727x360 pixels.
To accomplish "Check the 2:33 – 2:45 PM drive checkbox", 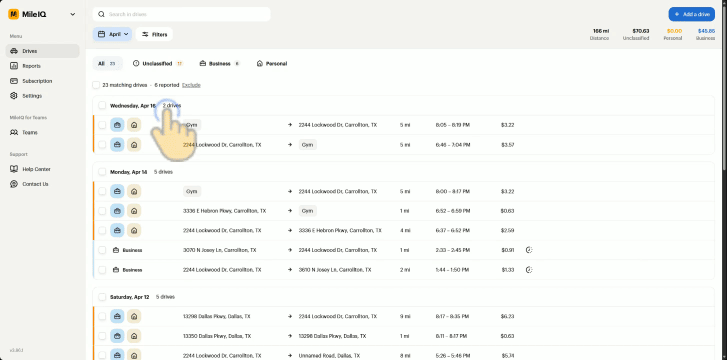I will click(x=102, y=250).
